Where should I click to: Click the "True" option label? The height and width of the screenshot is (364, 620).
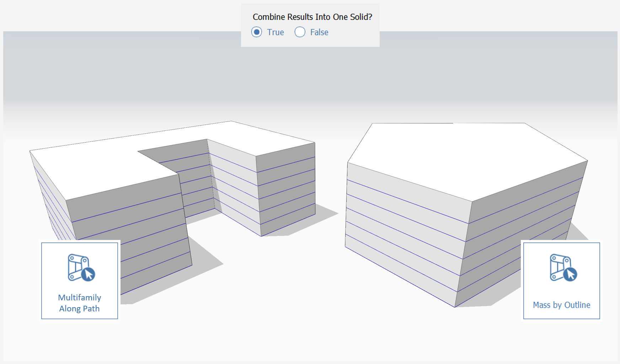[x=276, y=32]
